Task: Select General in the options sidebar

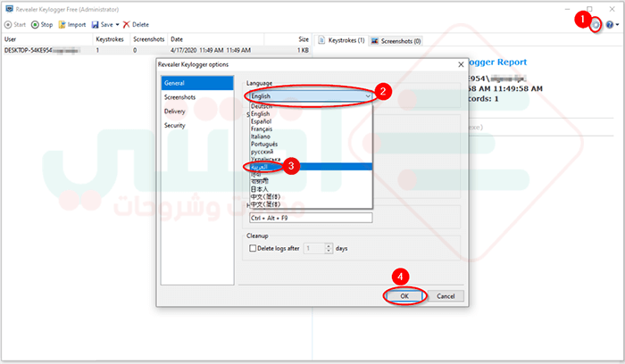Action: [x=197, y=83]
